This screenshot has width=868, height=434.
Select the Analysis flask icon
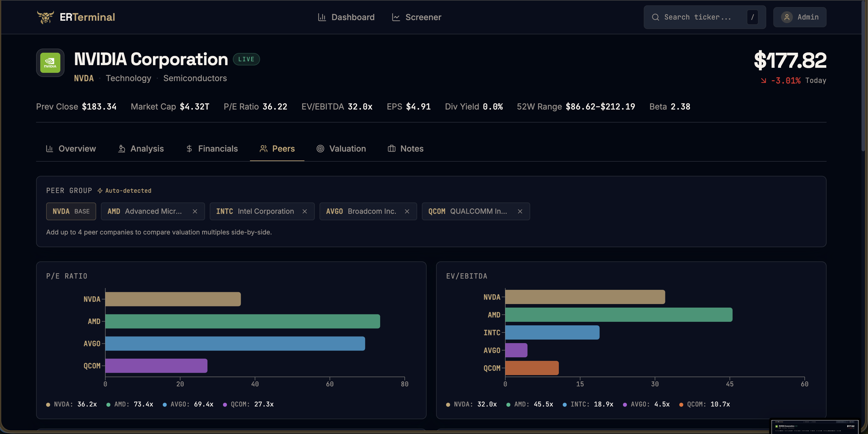click(121, 148)
